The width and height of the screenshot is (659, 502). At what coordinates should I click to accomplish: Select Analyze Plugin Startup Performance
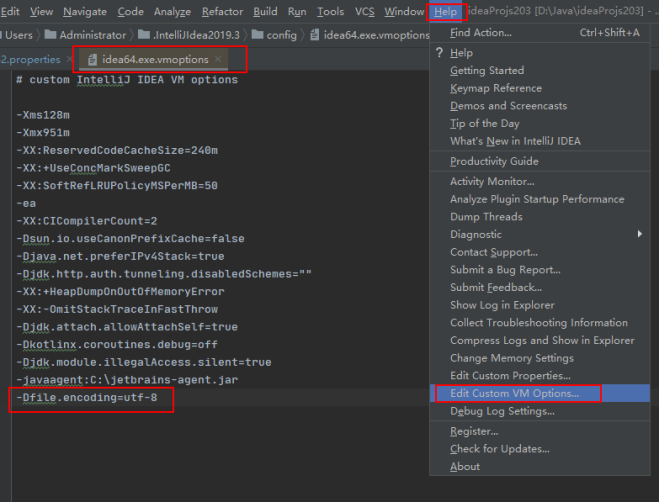(540, 199)
